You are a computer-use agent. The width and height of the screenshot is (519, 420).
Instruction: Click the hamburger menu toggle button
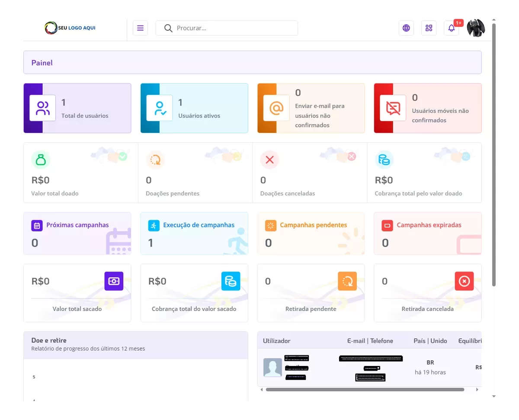pos(140,28)
